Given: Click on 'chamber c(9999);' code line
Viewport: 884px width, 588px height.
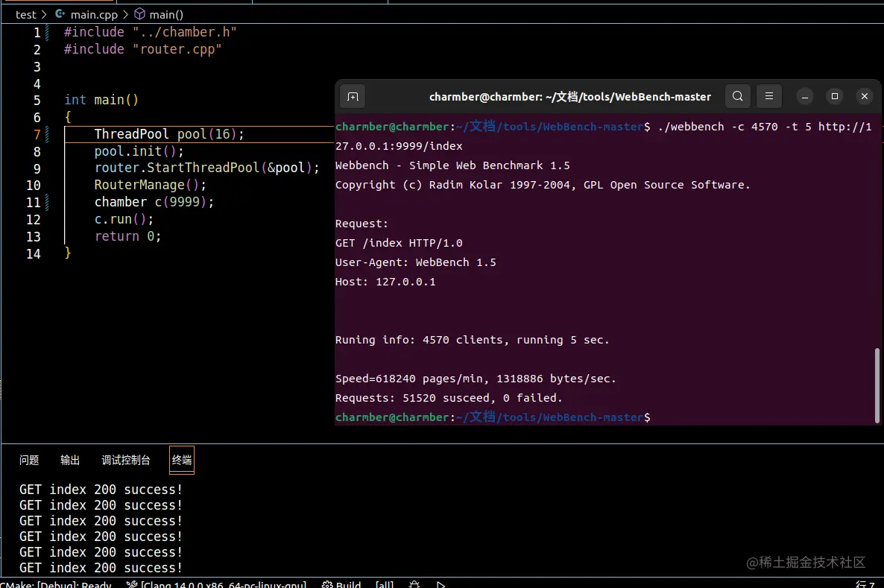Looking at the screenshot, I should tap(154, 202).
